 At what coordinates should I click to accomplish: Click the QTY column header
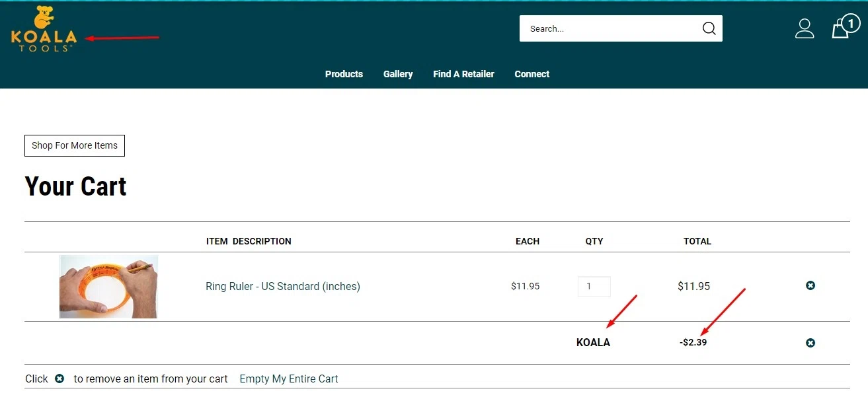[594, 241]
